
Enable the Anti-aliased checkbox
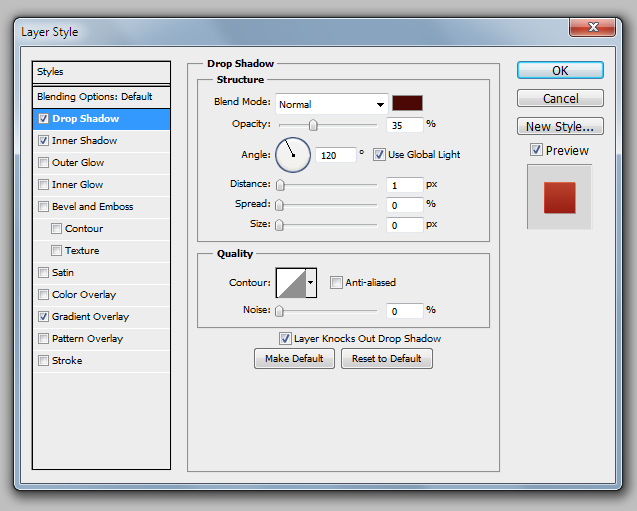click(x=336, y=282)
